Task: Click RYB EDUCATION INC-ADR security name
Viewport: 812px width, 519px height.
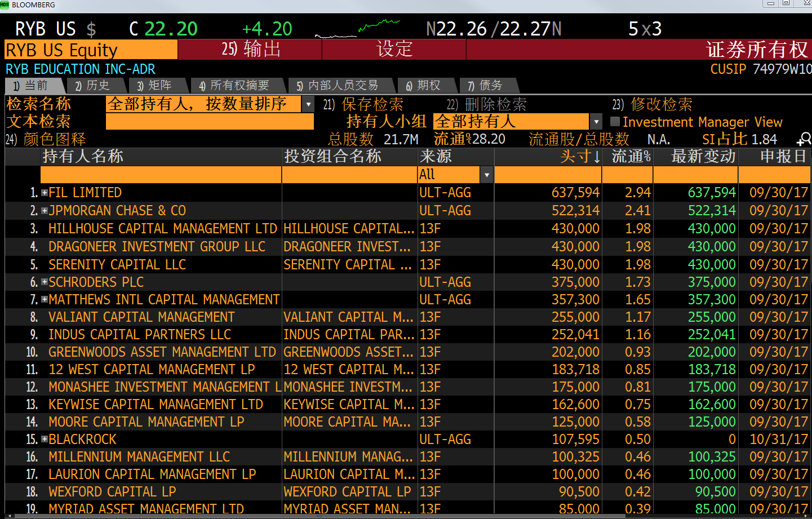Action: pyautogui.click(x=81, y=69)
